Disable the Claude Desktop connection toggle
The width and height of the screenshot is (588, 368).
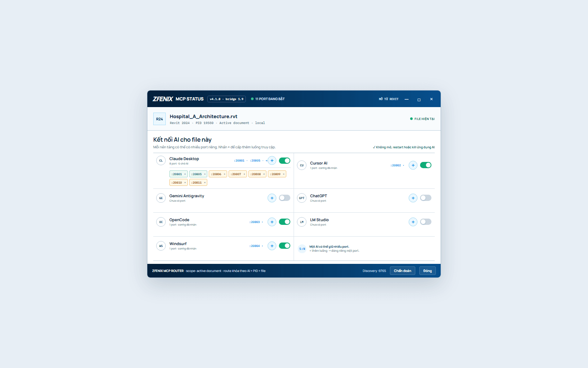click(284, 160)
